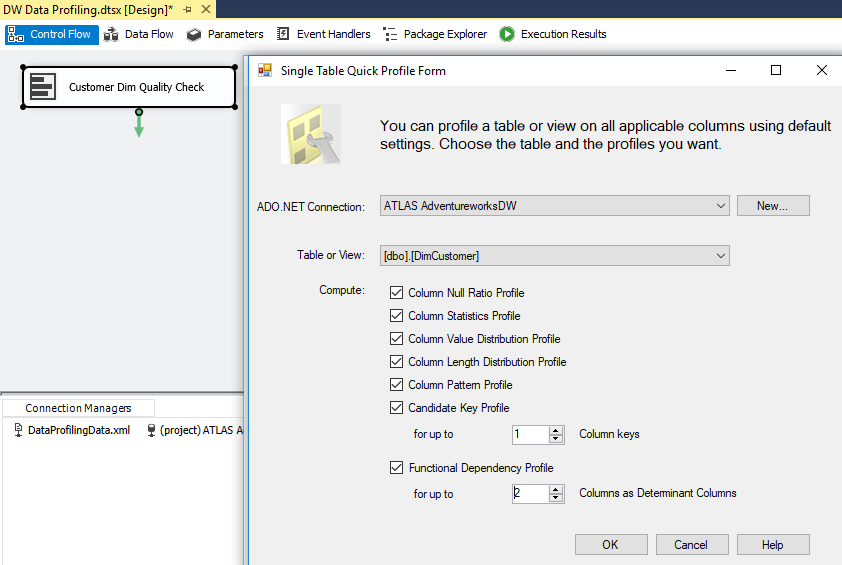Click the OK button
842x565 pixels.
[x=611, y=545]
